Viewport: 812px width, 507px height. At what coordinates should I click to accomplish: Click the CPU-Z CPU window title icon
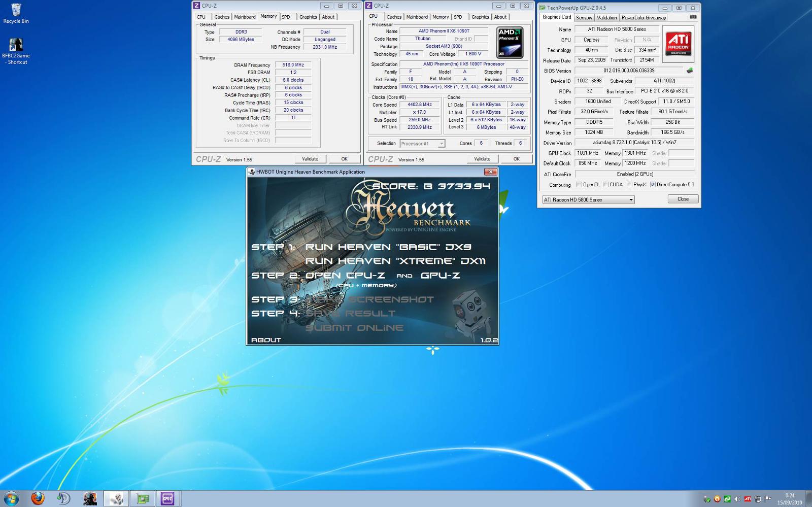click(x=369, y=6)
